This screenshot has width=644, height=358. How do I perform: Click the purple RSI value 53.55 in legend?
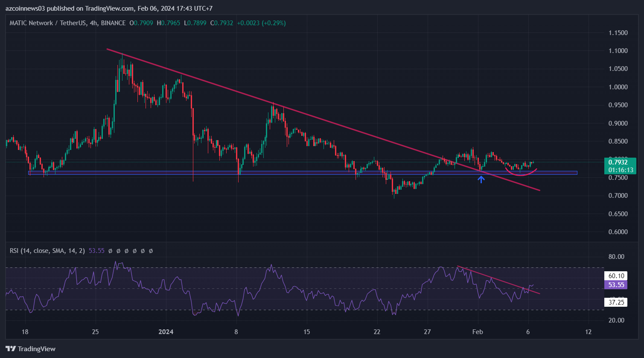(x=96, y=250)
